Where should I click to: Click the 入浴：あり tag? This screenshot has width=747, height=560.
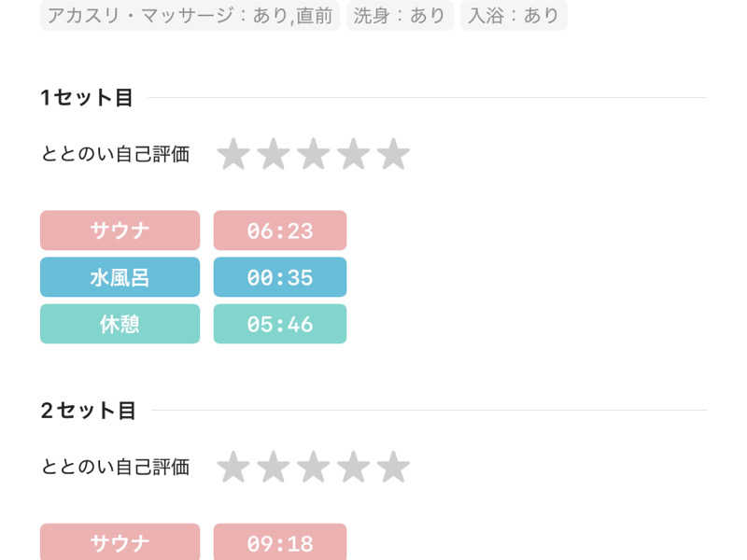point(514,16)
